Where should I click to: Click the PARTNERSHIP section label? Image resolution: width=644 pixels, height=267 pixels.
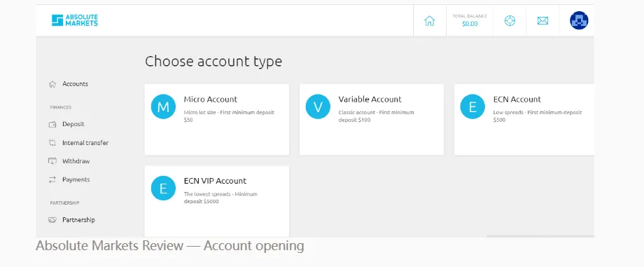64,203
